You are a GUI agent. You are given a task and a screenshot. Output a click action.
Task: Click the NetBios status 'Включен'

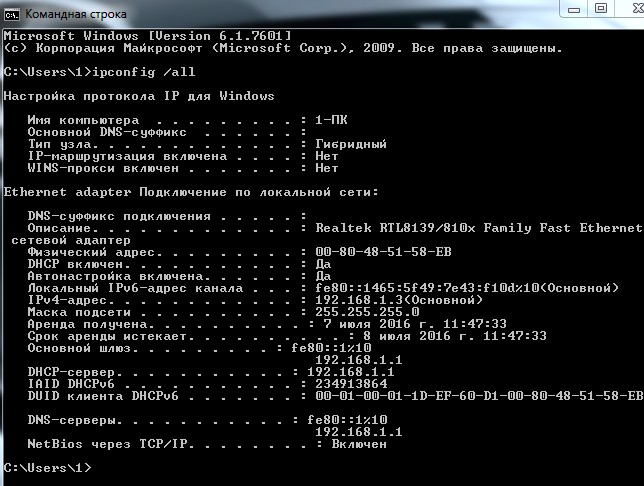pyautogui.click(x=359, y=444)
